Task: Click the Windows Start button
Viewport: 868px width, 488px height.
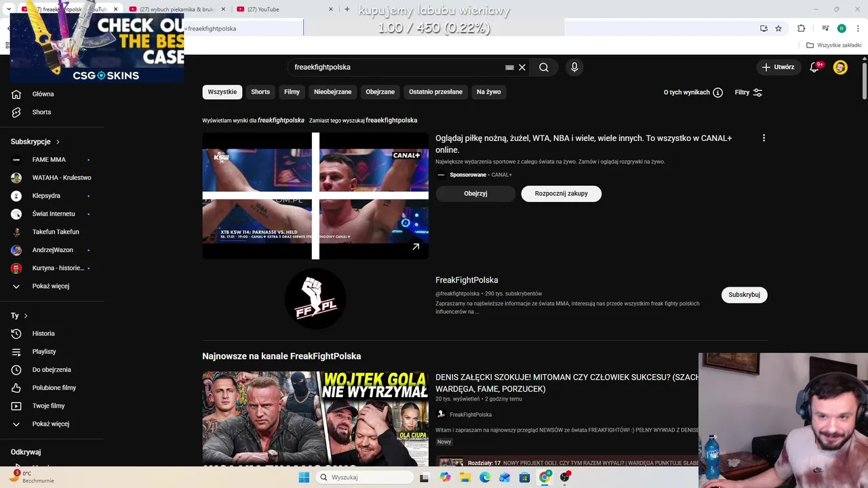Action: (304, 477)
